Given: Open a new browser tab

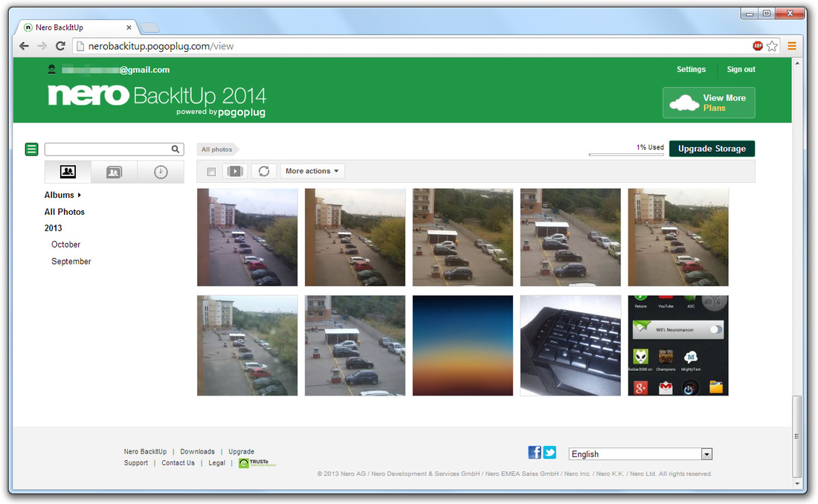Looking at the screenshot, I should (149, 28).
